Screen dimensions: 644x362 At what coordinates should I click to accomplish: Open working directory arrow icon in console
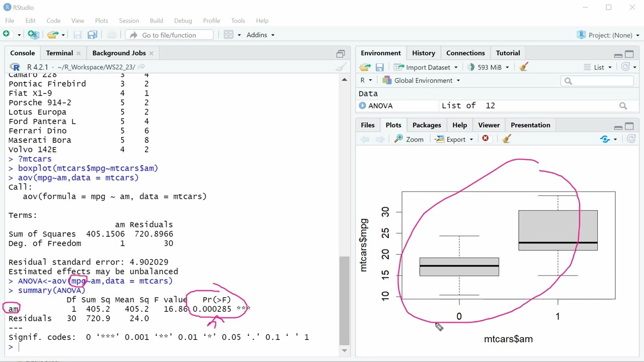pos(141,67)
